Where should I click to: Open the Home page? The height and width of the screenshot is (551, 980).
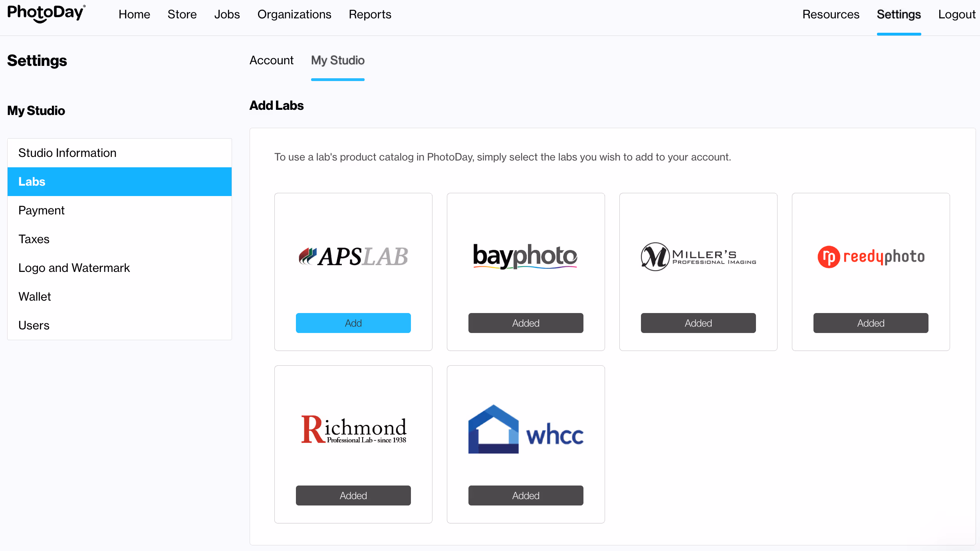click(134, 14)
